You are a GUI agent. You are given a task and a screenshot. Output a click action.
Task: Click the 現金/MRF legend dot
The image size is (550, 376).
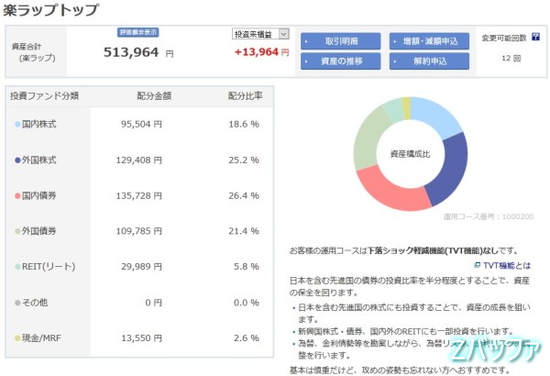(x=18, y=338)
